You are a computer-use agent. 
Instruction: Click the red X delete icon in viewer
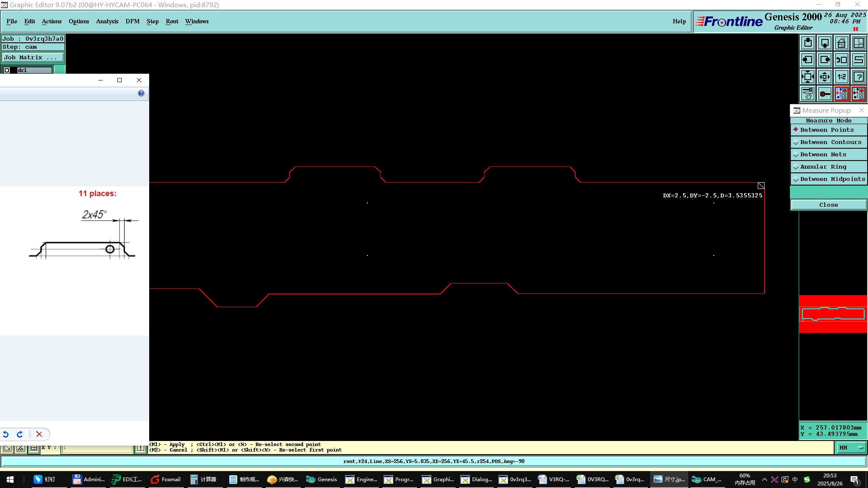coord(39,434)
